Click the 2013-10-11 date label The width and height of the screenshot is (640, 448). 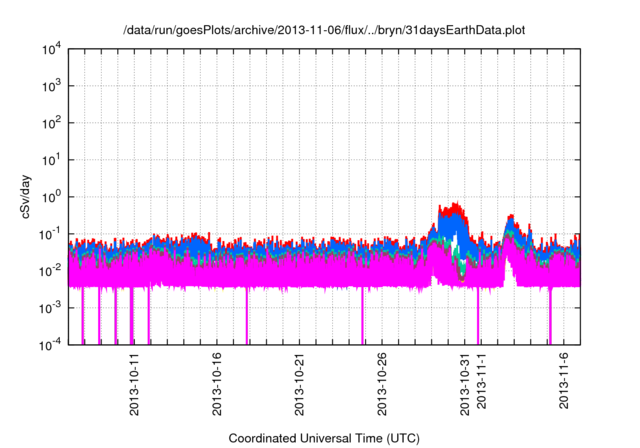tap(134, 385)
